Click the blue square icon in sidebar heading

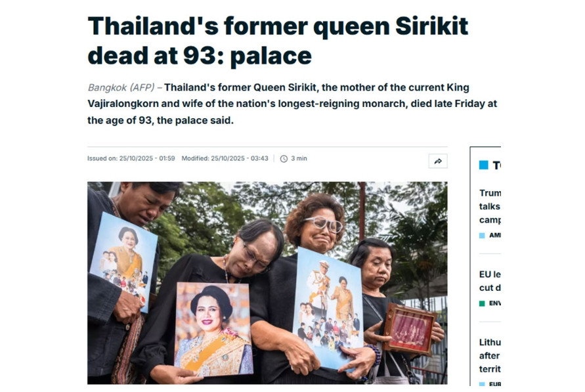[x=483, y=165]
